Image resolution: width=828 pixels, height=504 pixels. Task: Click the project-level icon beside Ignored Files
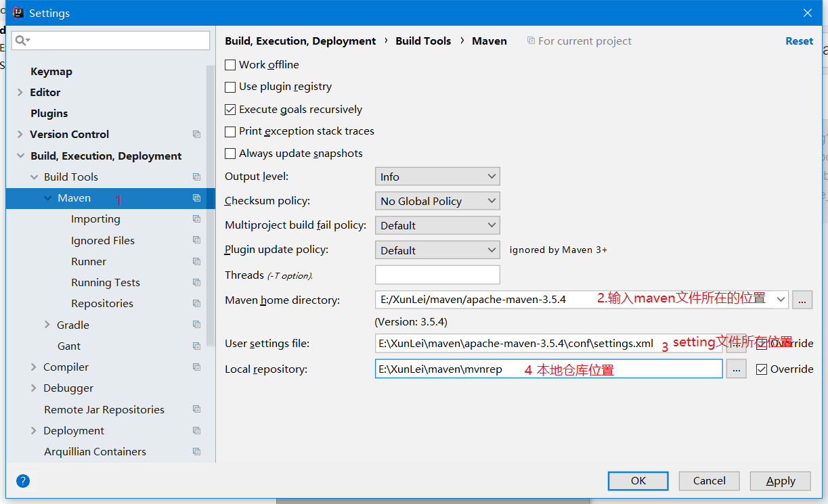click(x=196, y=240)
